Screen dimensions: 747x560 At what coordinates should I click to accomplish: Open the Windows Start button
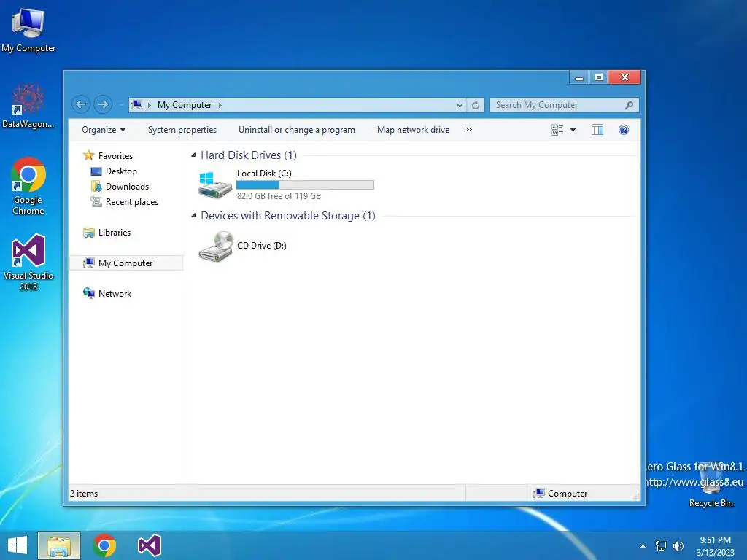(18, 545)
